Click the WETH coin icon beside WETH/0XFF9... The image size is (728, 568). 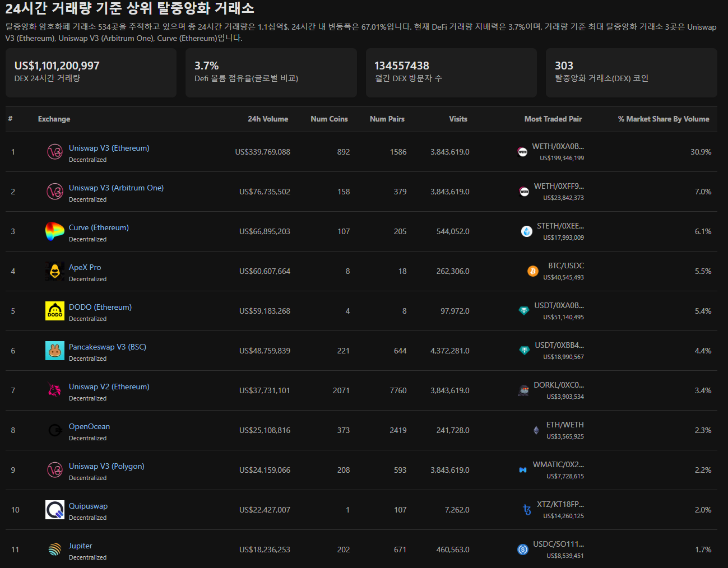524,192
